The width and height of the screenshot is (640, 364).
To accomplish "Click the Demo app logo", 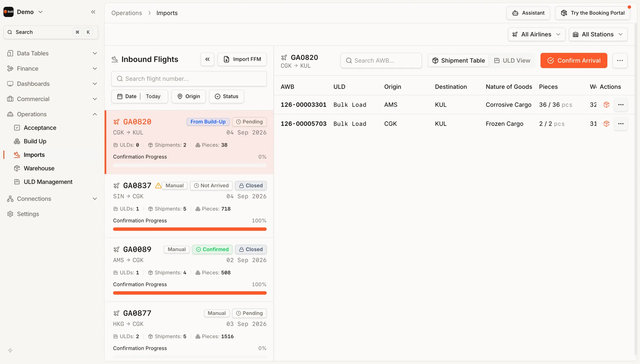I will (x=8, y=12).
